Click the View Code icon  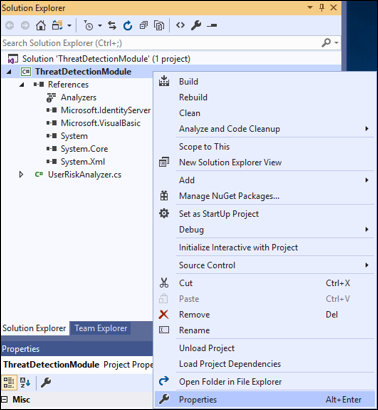click(x=180, y=25)
